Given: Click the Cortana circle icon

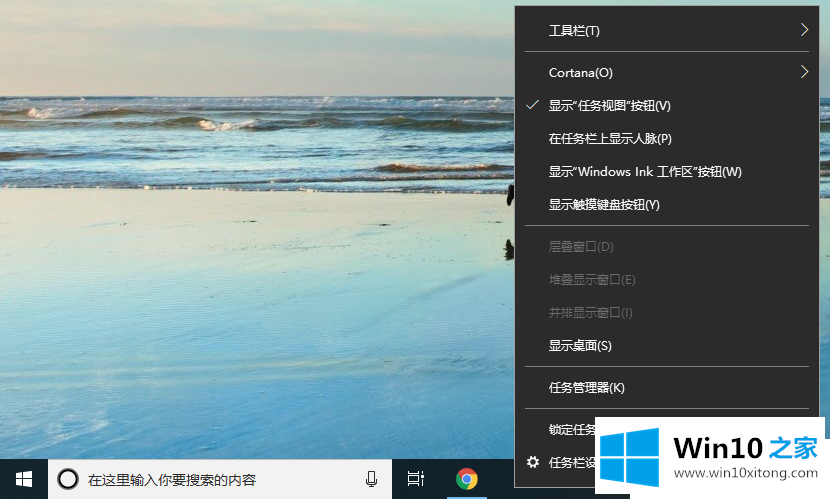Looking at the screenshot, I should pos(68,480).
